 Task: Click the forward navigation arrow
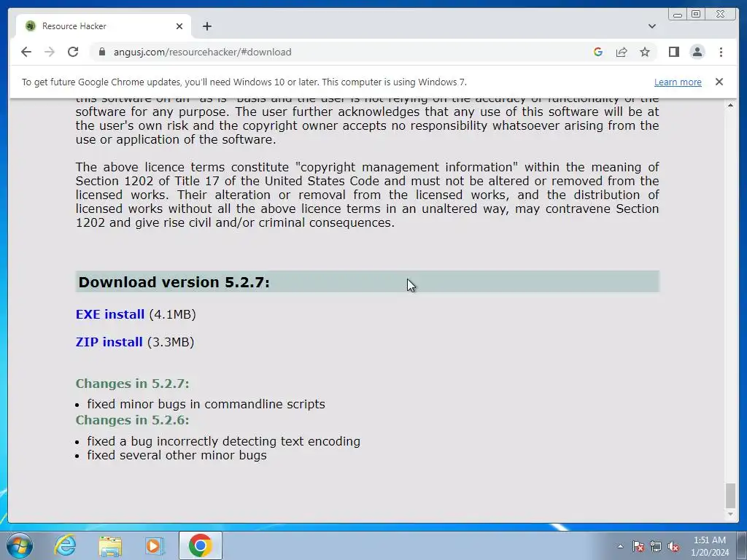pos(50,52)
